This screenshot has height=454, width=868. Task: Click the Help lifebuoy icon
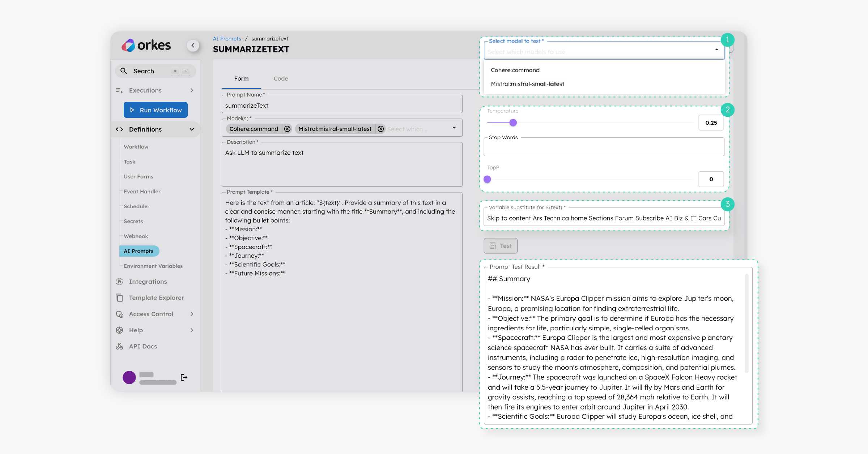point(119,330)
